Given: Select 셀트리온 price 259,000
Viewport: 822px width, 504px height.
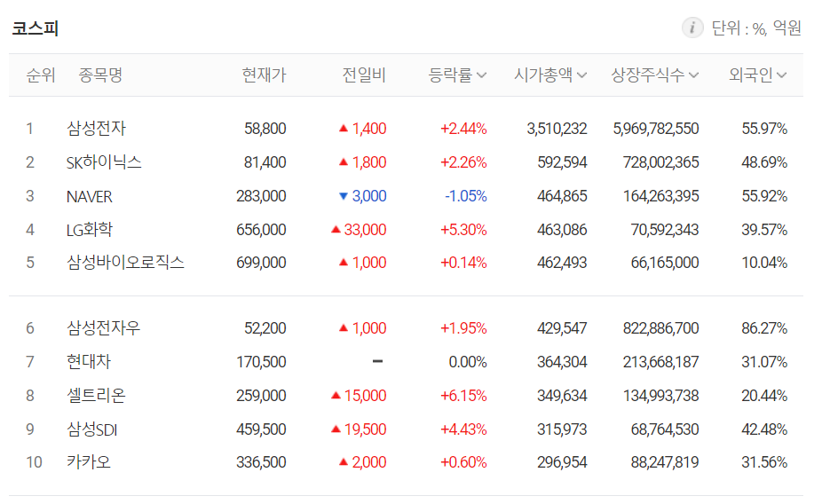Looking at the screenshot, I should pos(261,396).
